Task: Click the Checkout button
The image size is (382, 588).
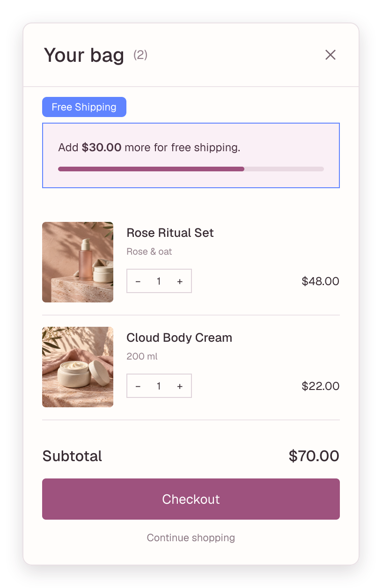Action: click(x=191, y=499)
